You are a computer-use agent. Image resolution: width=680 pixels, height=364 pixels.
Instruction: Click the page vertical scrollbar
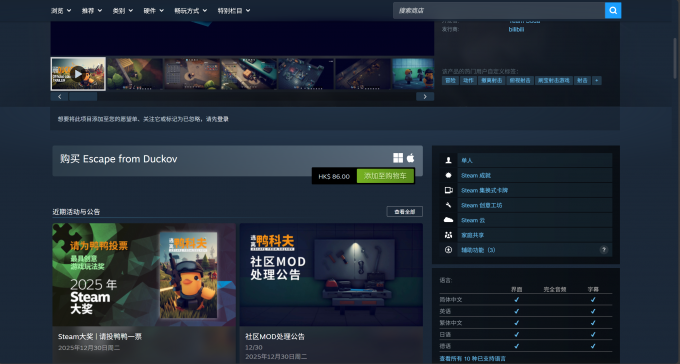pyautogui.click(x=674, y=59)
